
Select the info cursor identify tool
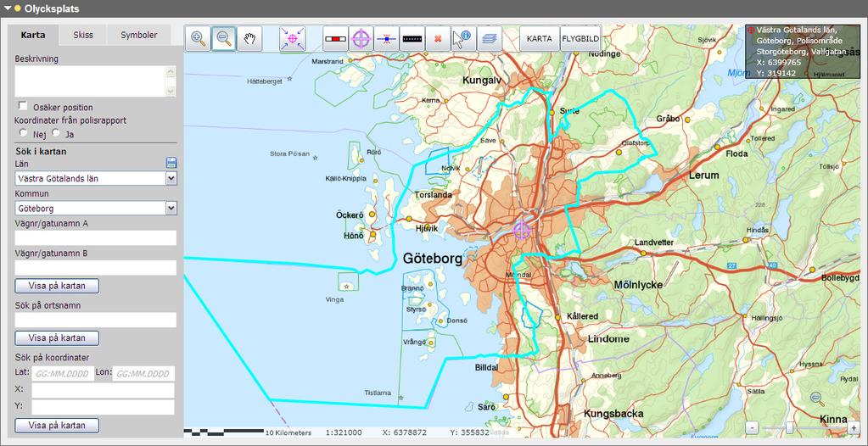pos(464,39)
